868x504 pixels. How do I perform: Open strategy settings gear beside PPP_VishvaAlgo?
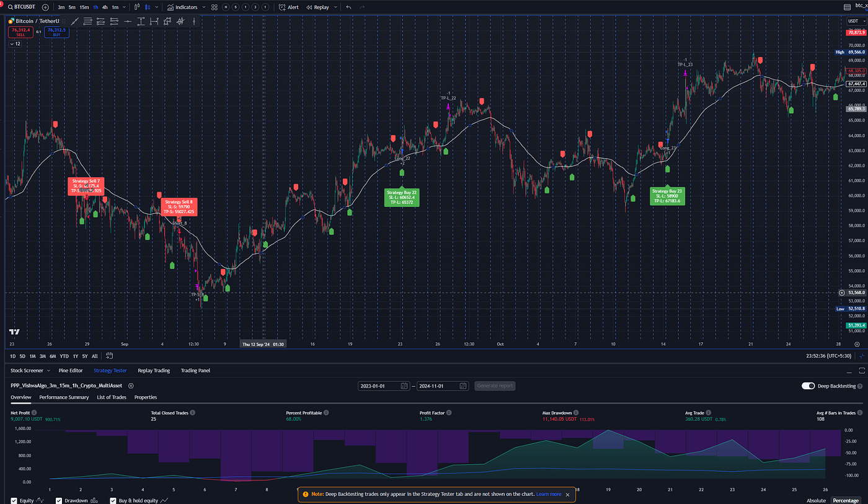click(131, 386)
